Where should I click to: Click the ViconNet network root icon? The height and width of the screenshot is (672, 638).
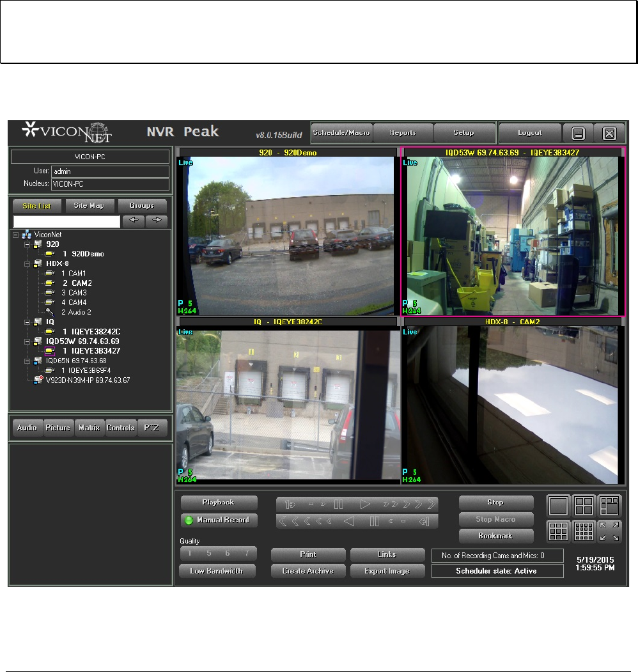click(27, 235)
